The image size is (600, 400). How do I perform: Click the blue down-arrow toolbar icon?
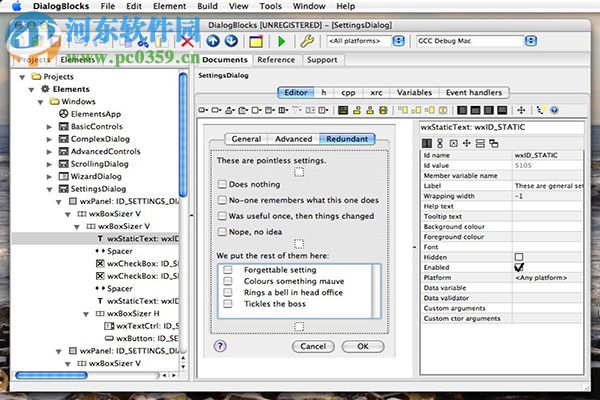231,41
